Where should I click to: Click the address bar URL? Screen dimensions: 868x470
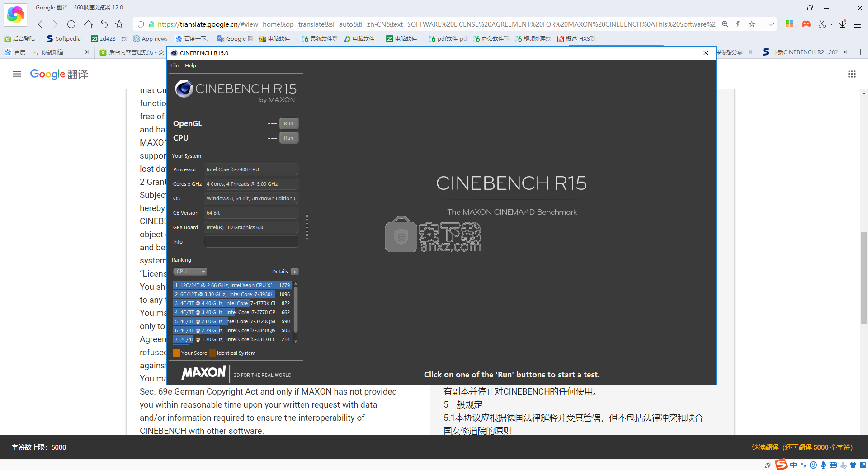pyautogui.click(x=436, y=24)
